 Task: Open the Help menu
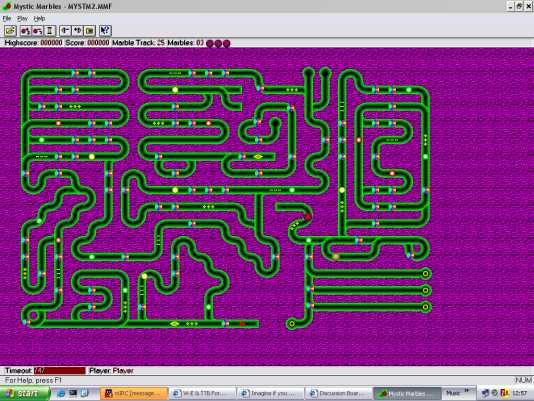(x=39, y=18)
